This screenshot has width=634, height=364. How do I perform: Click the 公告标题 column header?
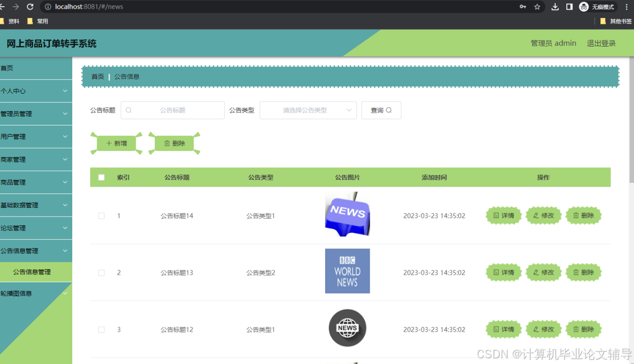point(177,178)
